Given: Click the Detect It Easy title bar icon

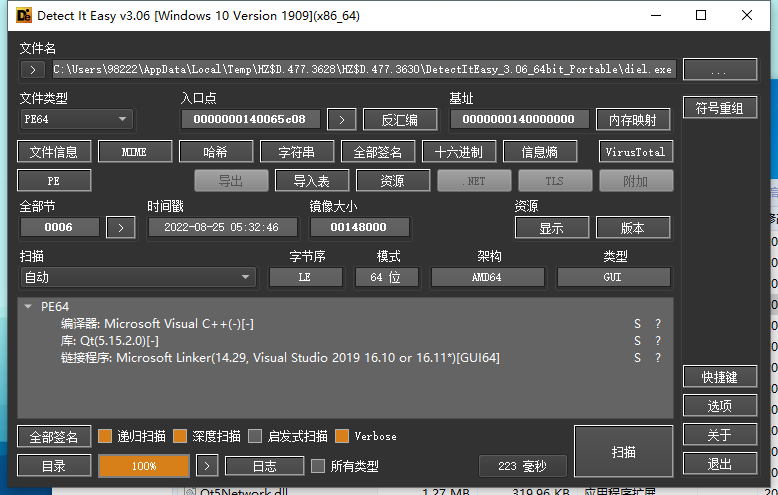Looking at the screenshot, I should tap(24, 15).
